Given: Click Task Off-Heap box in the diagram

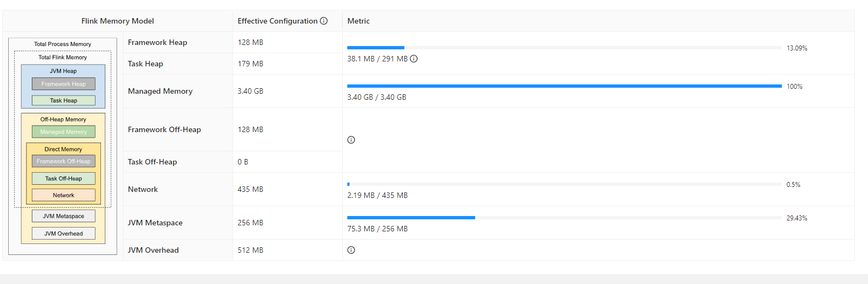Looking at the screenshot, I should [x=64, y=178].
